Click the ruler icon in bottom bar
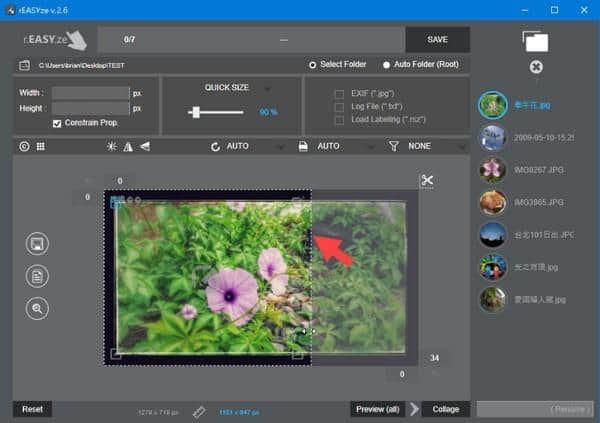600x423 pixels. point(198,410)
